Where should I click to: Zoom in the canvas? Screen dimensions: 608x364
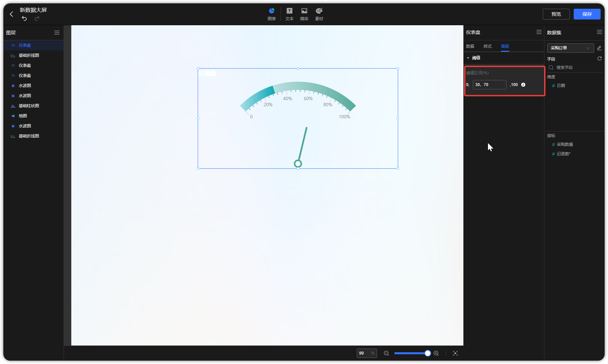pos(436,353)
